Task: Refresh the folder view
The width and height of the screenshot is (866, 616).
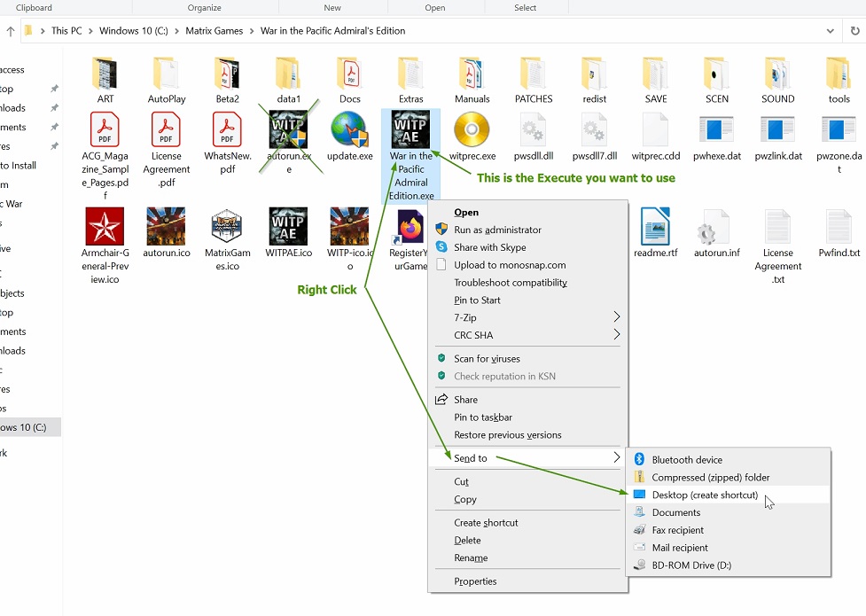Action: tap(854, 31)
